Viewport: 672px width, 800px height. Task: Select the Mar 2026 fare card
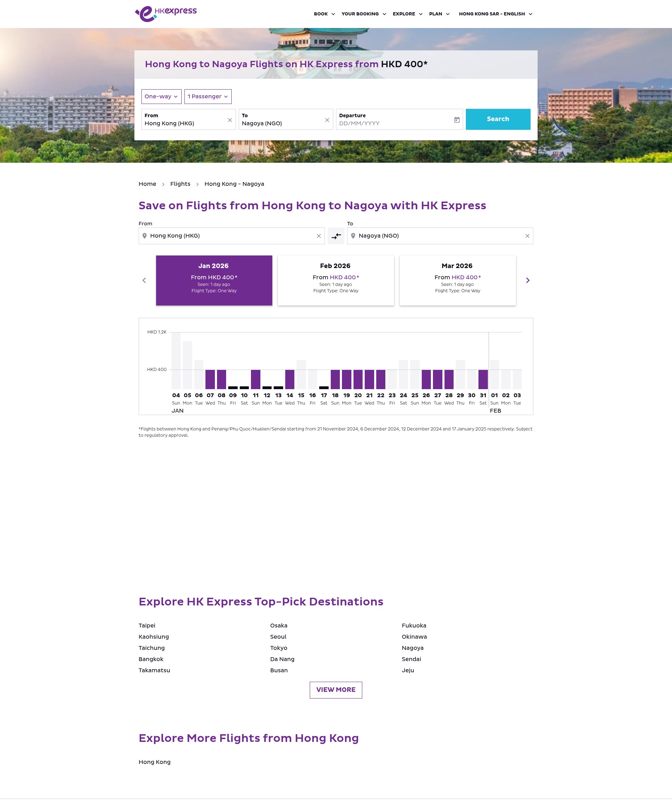click(x=457, y=280)
